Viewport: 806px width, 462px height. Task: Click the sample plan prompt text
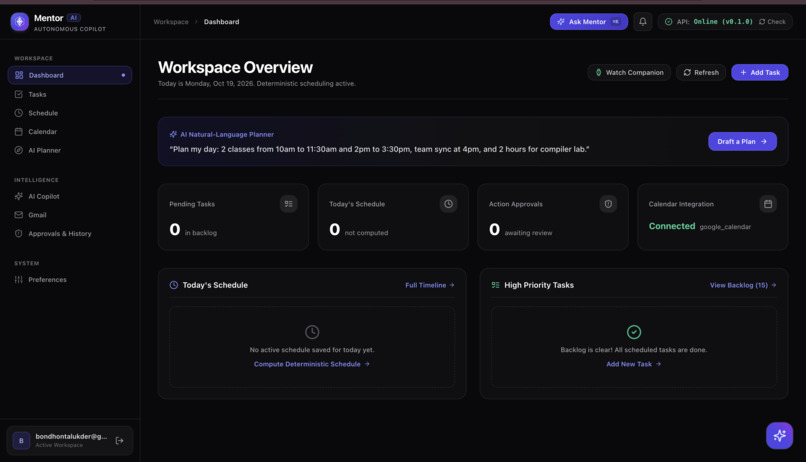click(379, 149)
